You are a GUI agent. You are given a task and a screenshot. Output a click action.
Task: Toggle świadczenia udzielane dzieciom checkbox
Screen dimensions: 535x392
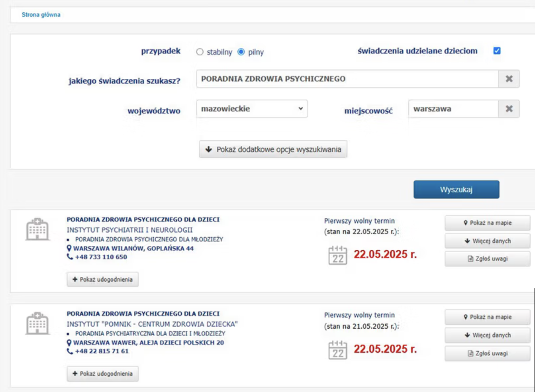point(497,51)
